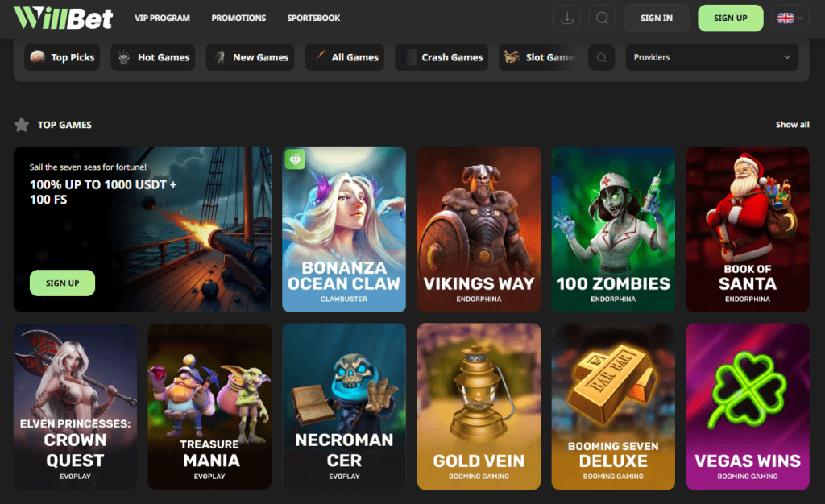Viewport: 825px width, 504px height.
Task: Open the Gold Vein game
Action: pos(479,407)
